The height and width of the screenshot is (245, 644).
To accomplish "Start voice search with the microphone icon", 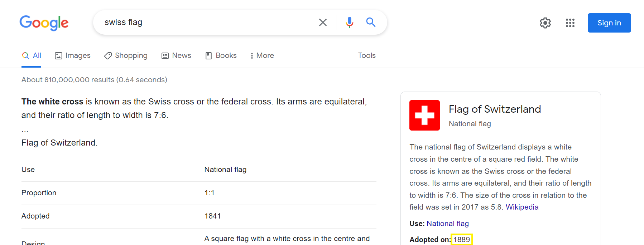I will [x=349, y=23].
